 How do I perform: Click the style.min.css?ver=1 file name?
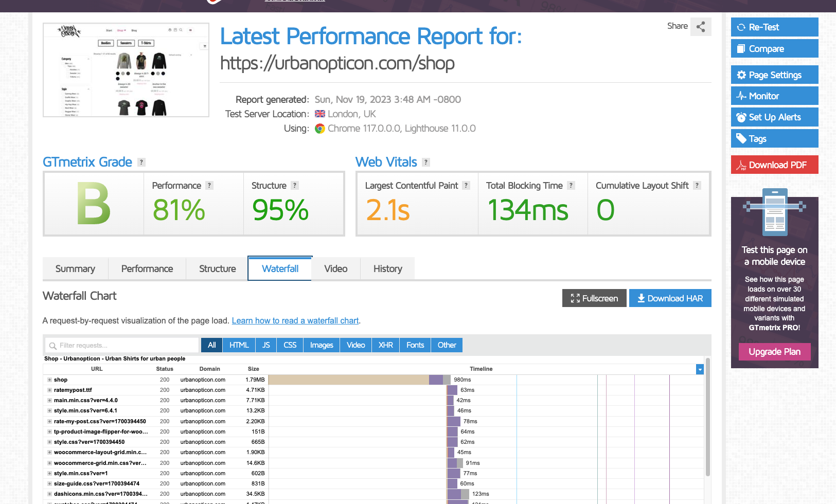[81, 474]
